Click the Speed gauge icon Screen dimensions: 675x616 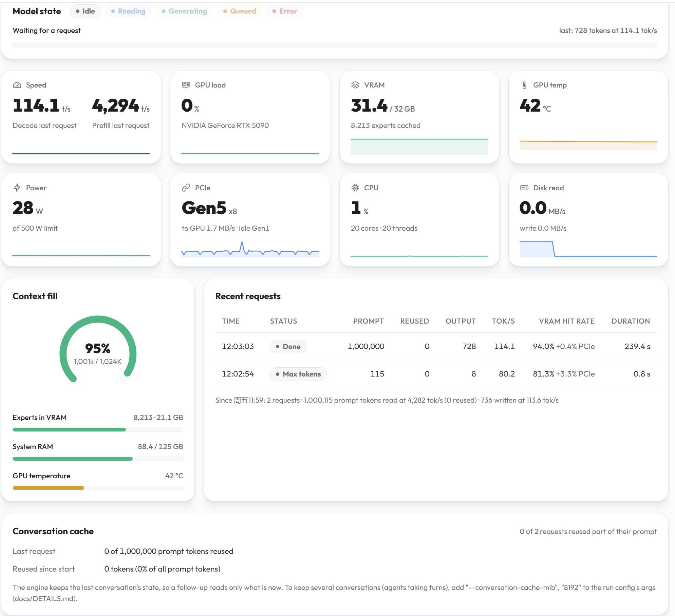tap(17, 85)
